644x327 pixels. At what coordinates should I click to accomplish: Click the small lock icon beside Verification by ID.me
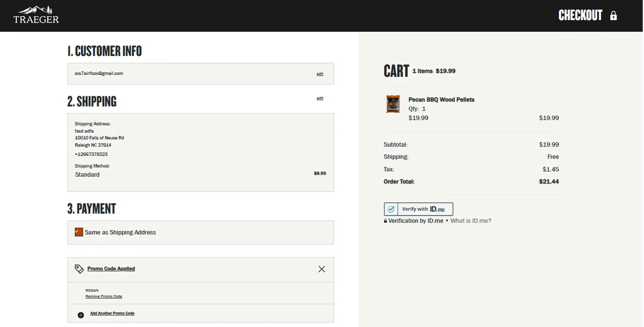386,221
